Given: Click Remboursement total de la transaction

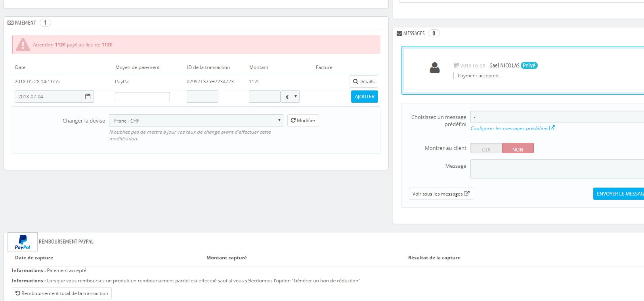Looking at the screenshot, I should (62, 293).
